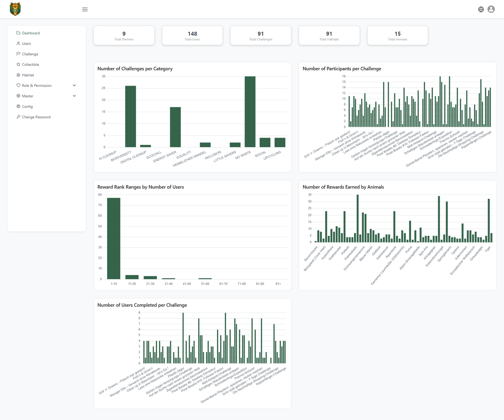Click the Challenge flag icon
The image size is (504, 420).
pos(18,54)
